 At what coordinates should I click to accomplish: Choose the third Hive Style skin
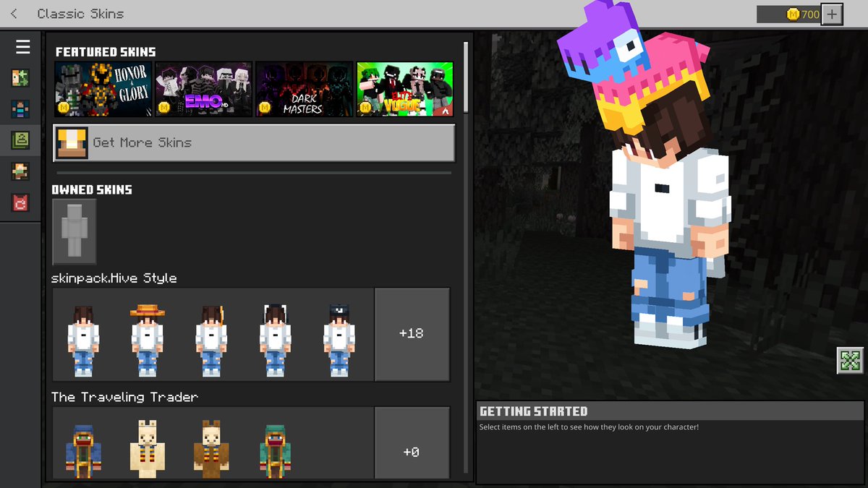(x=211, y=341)
